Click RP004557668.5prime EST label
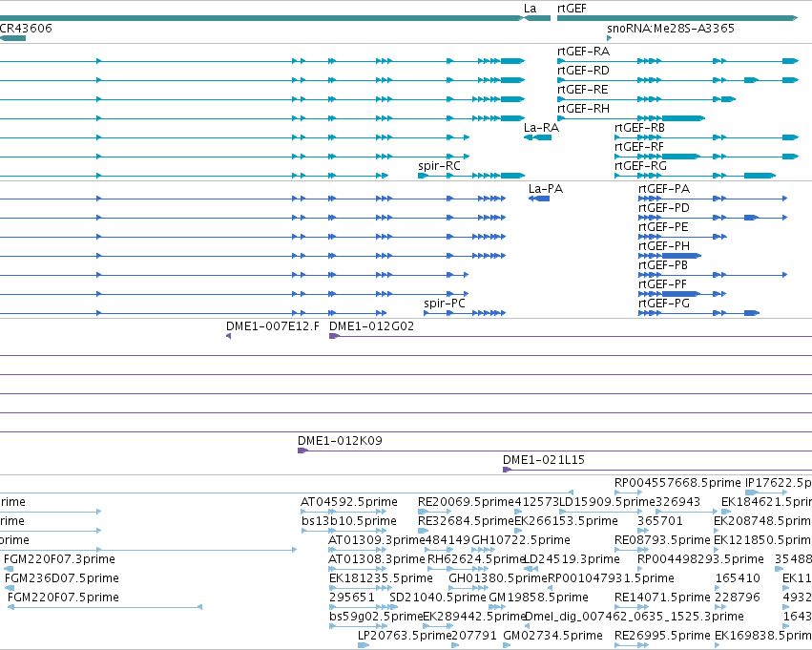 point(677,483)
